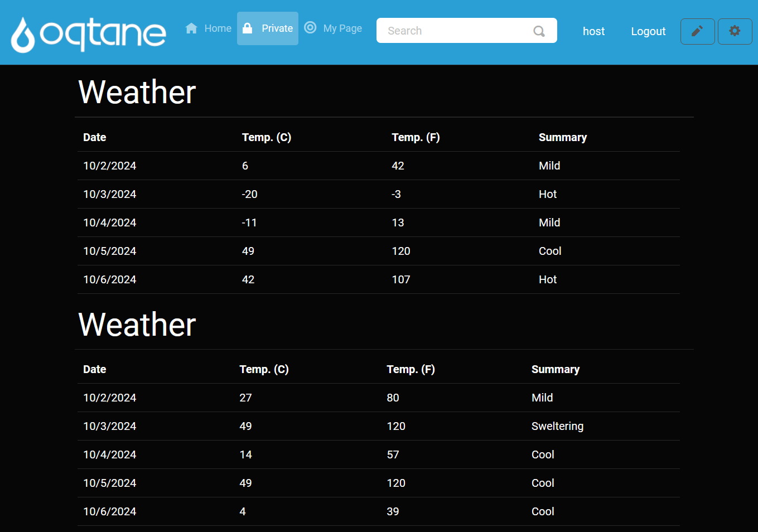Click the 6 Celsius cell
Screen dimensions: 758x532
pos(245,166)
